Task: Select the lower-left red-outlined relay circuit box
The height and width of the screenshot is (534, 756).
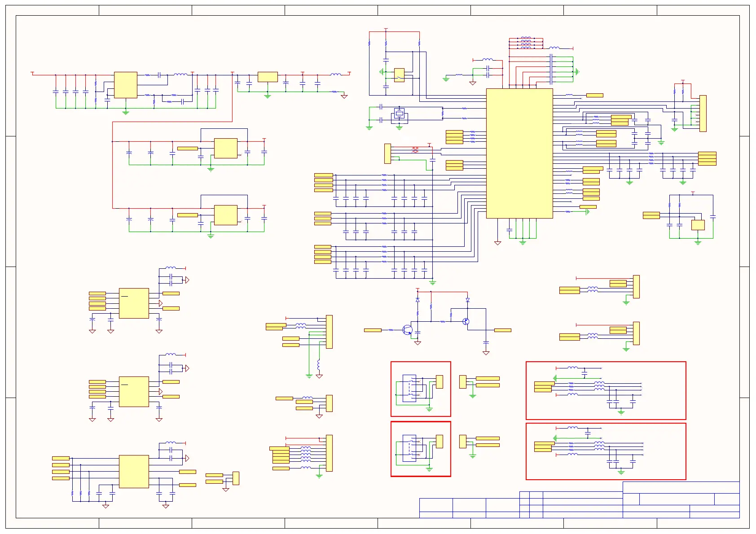Action: 421,449
